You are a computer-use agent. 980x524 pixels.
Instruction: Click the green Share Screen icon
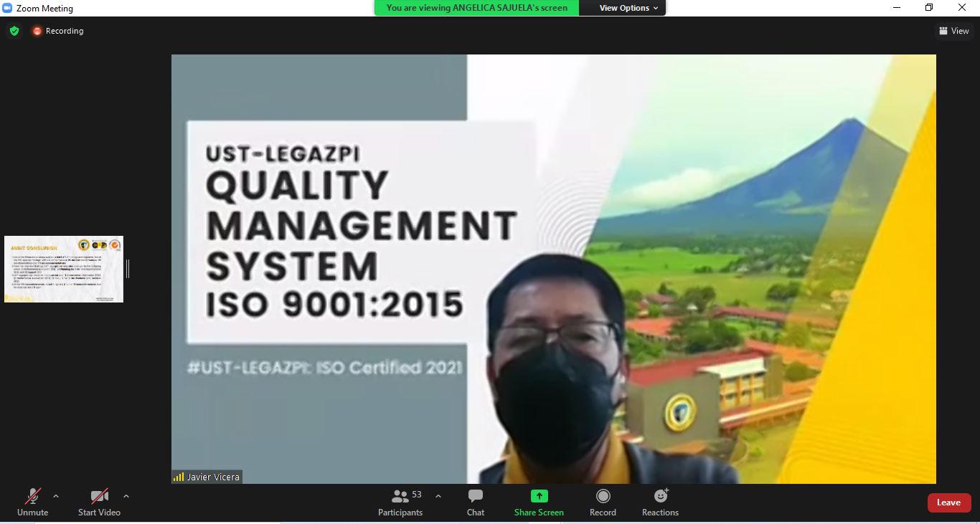(539, 497)
